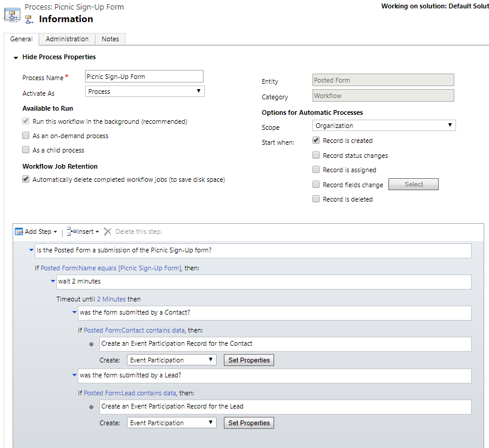The width and height of the screenshot is (489, 448).
Task: Open the Scope Organization dropdown
Action: point(384,126)
